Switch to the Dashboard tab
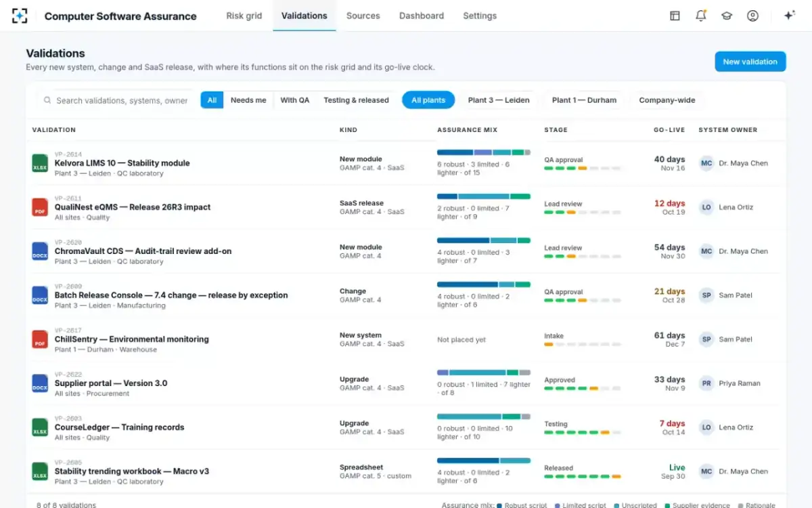812x508 pixels. (x=422, y=16)
